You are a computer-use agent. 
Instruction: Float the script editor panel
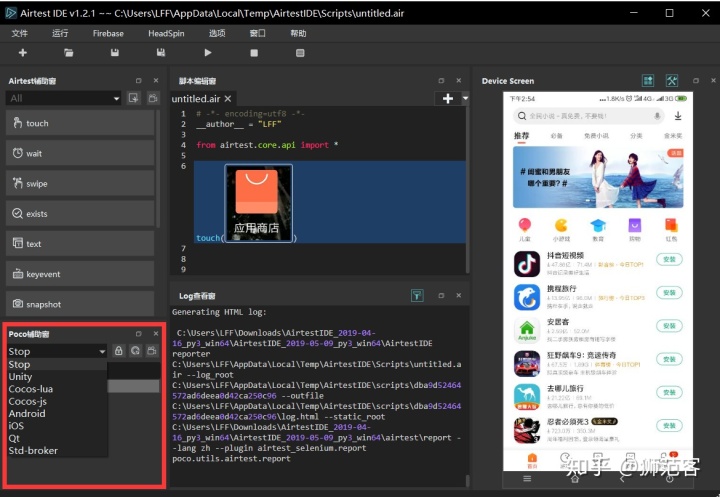tap(441, 81)
